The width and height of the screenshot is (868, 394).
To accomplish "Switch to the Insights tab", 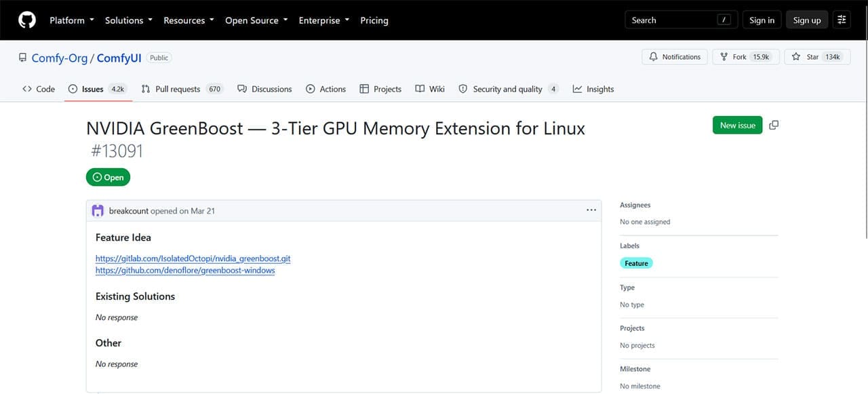I will [x=593, y=89].
